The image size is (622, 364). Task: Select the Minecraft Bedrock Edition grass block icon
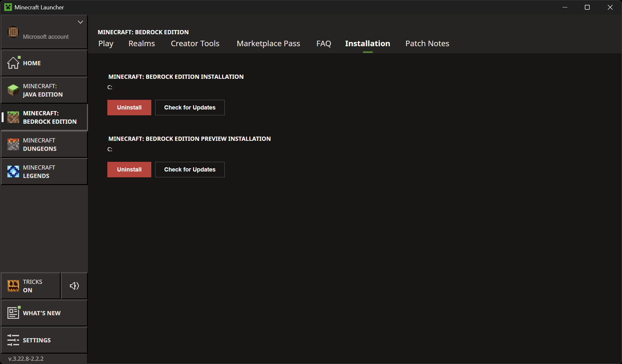pyautogui.click(x=13, y=117)
